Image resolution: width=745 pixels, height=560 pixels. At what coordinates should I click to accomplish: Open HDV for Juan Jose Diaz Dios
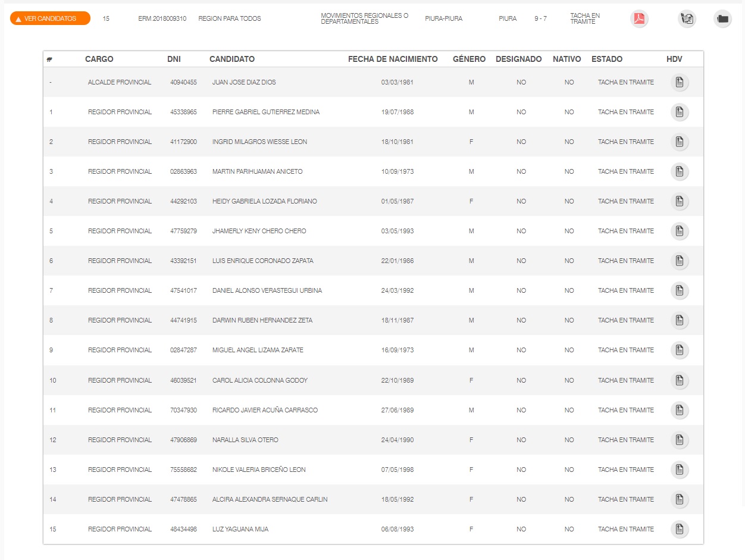[x=680, y=83]
